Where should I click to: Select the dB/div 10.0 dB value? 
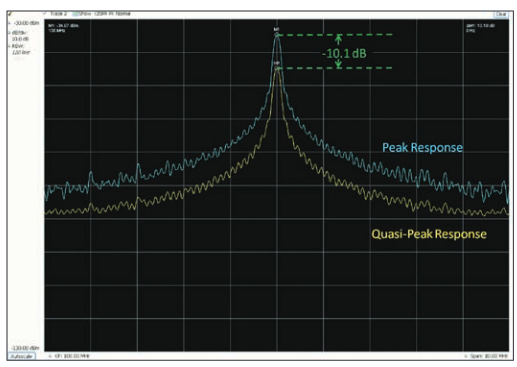click(21, 39)
